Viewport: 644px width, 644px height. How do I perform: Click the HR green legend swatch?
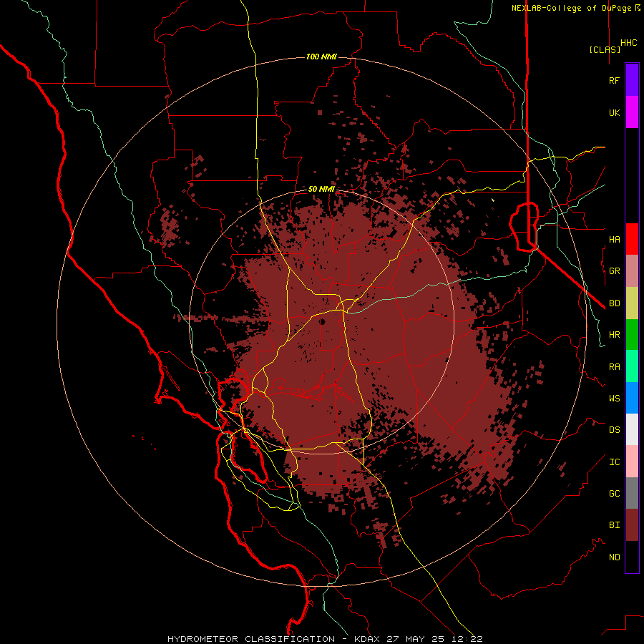pyautogui.click(x=632, y=334)
